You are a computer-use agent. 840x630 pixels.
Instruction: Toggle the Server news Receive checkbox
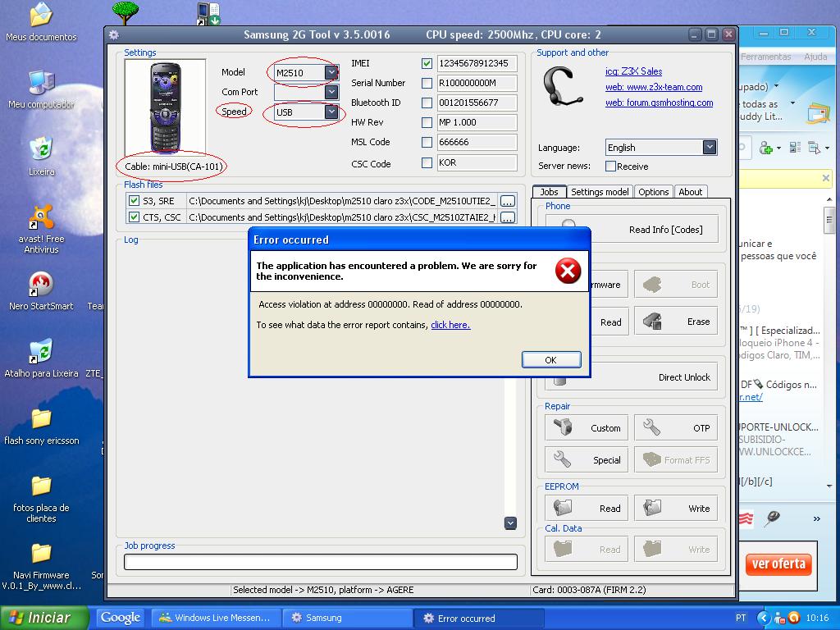(x=610, y=166)
